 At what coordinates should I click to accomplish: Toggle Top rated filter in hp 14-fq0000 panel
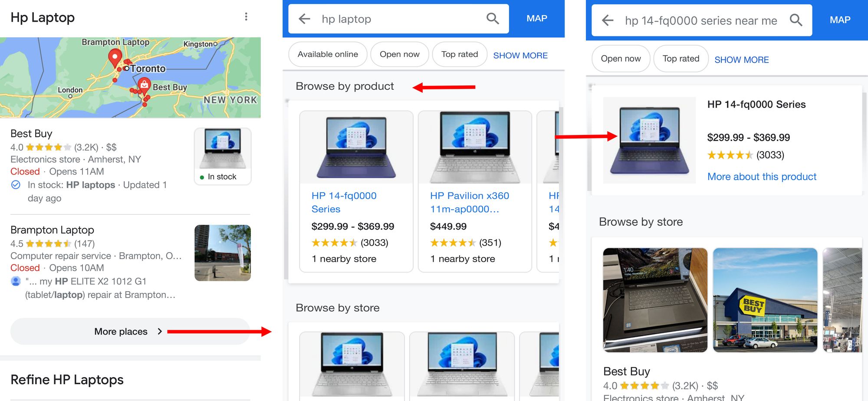[681, 59]
